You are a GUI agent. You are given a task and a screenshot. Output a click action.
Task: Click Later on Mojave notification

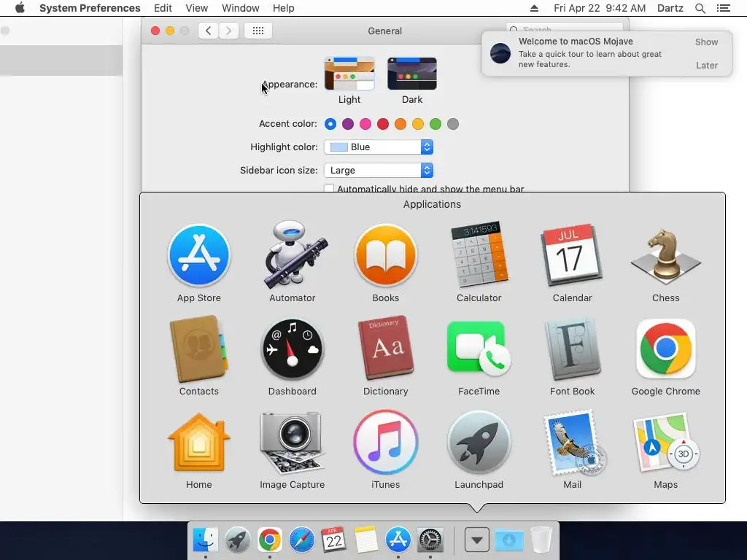[706, 65]
